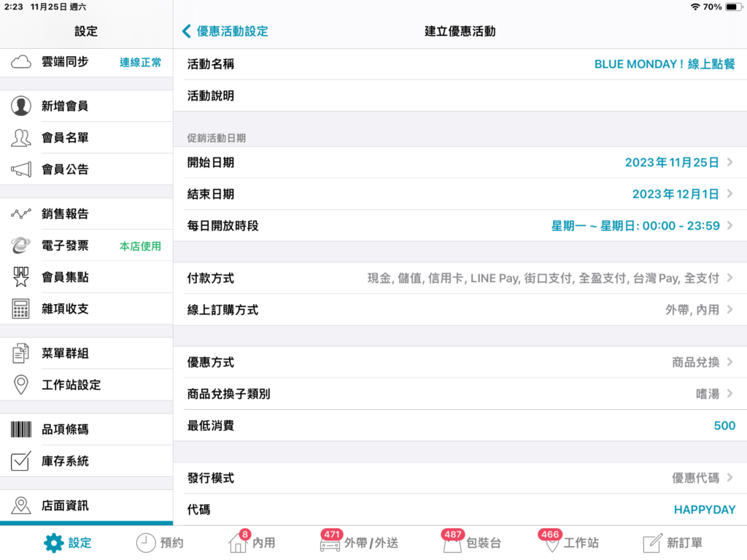Tap the member points medal icon
Screen dimensions: 747x560
point(21,277)
